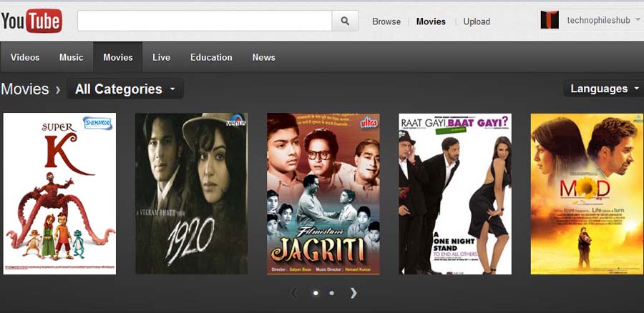Switch to the Education tab
644x313 pixels.
211,57
